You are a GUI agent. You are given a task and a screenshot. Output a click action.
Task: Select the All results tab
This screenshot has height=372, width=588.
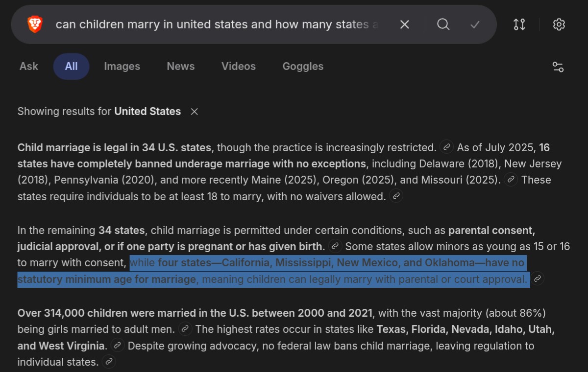click(x=72, y=67)
